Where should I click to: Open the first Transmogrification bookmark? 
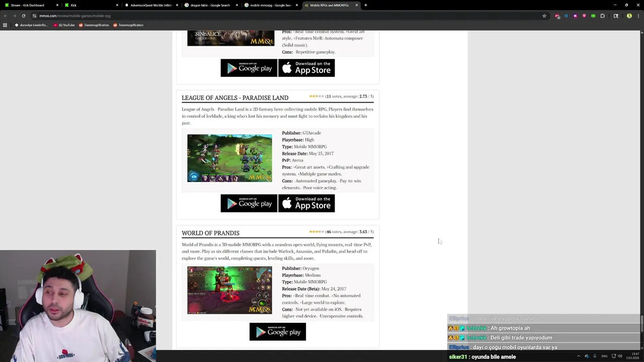click(94, 25)
